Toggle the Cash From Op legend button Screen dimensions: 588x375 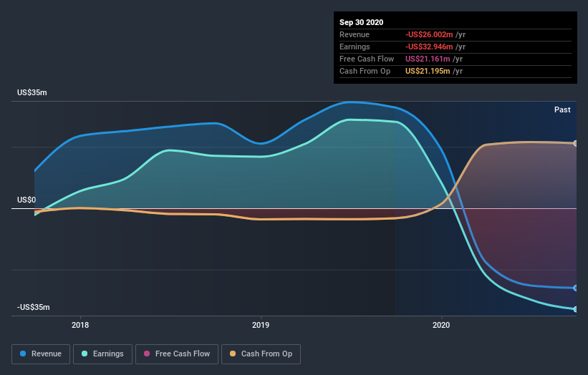point(261,354)
